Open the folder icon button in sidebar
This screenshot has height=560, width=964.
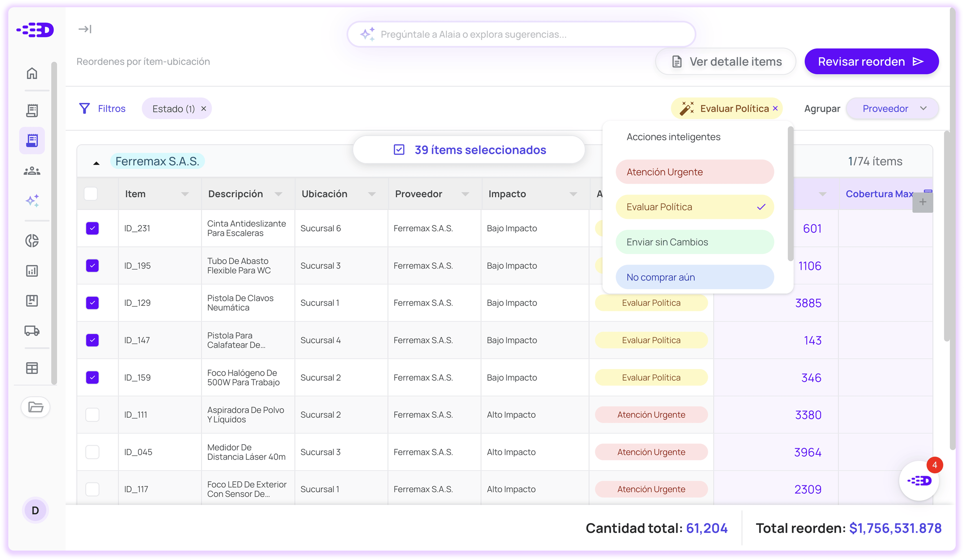coord(35,407)
